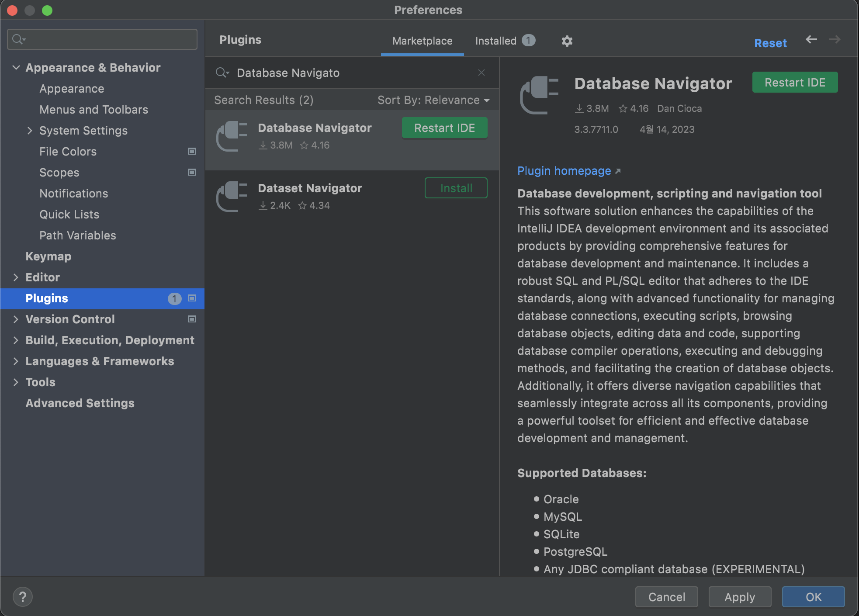Open the plugin search history magnifier icon
Viewport: 859px width, 616px height.
(222, 73)
